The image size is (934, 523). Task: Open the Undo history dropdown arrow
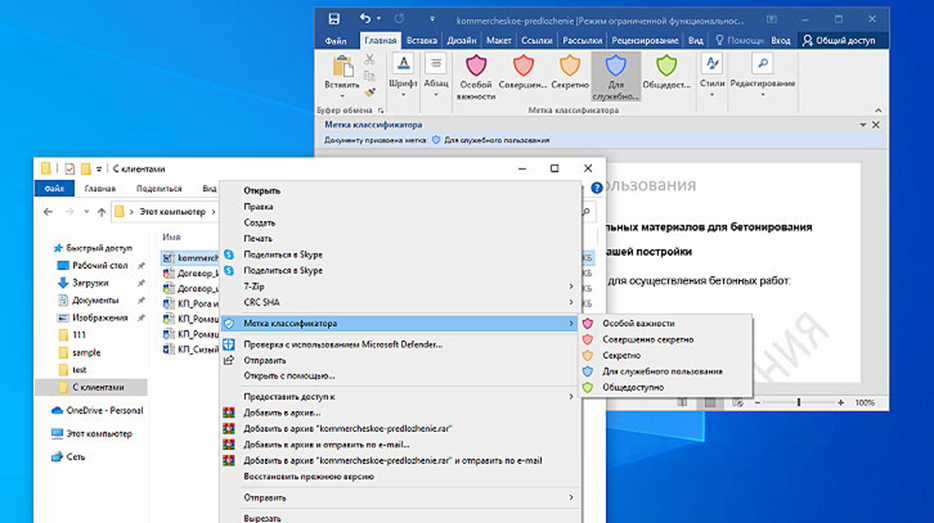[x=379, y=19]
